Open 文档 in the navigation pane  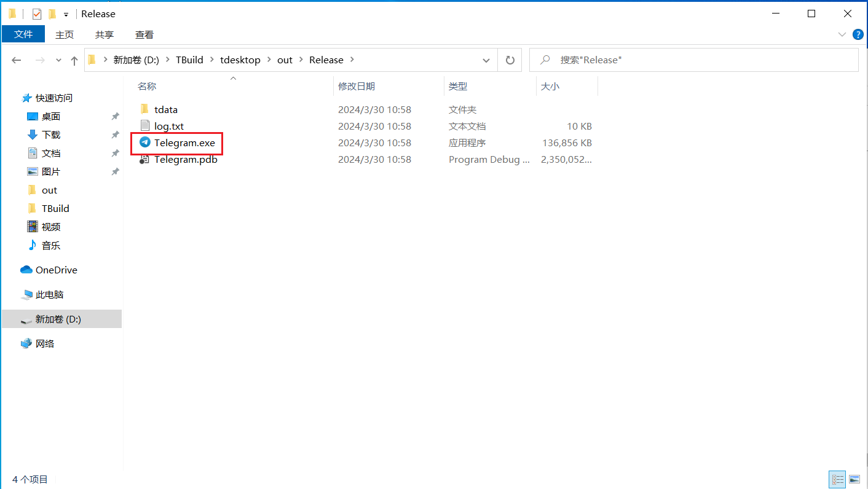pos(51,153)
